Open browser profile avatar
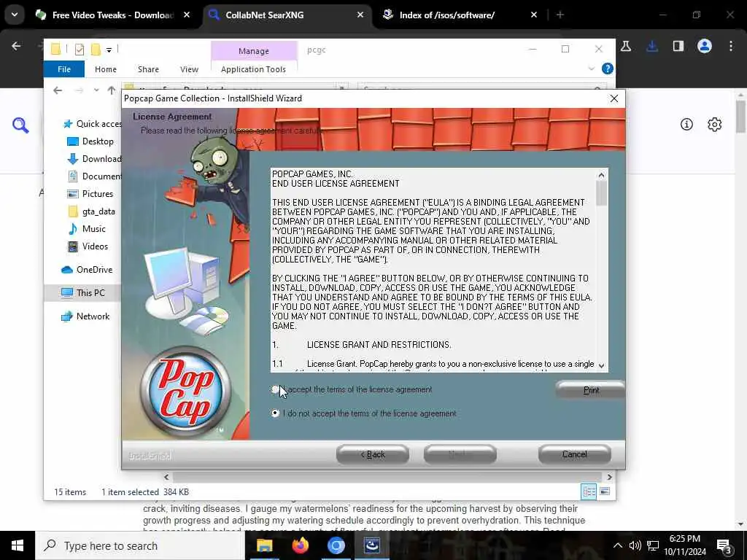 coord(705,46)
